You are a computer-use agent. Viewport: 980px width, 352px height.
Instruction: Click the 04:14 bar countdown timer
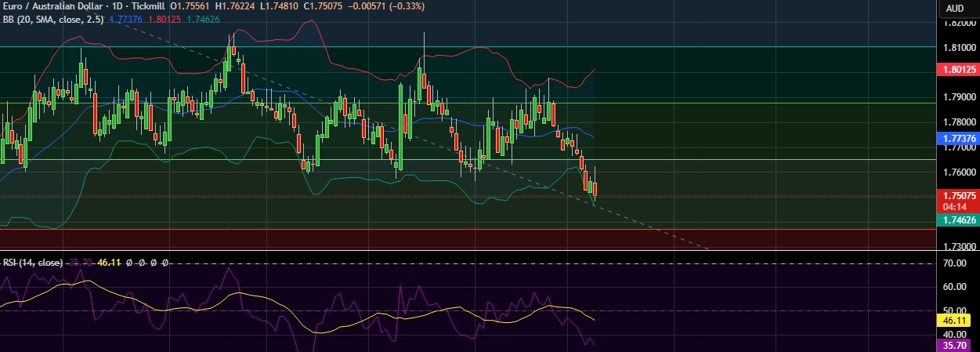[953, 207]
